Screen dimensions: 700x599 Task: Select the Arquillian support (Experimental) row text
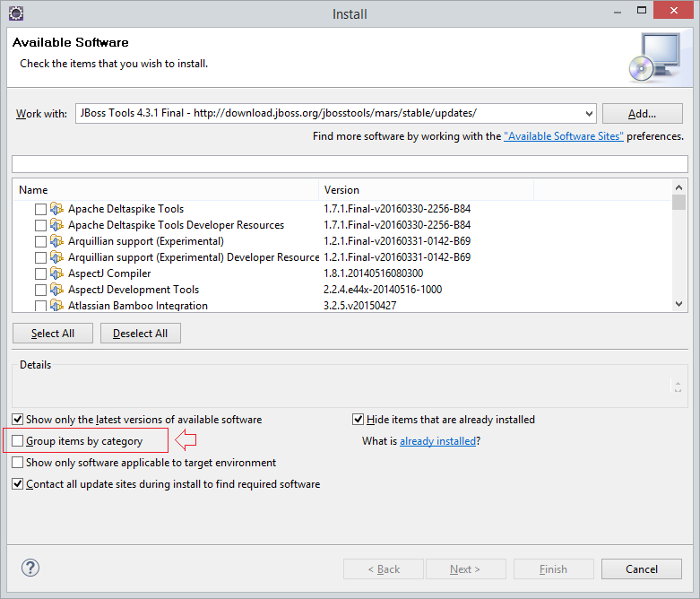[x=146, y=241]
